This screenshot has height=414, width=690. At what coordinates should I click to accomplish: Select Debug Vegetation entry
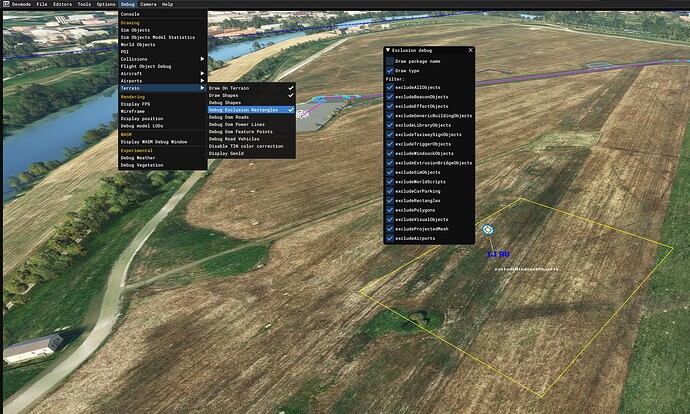[x=162, y=165]
